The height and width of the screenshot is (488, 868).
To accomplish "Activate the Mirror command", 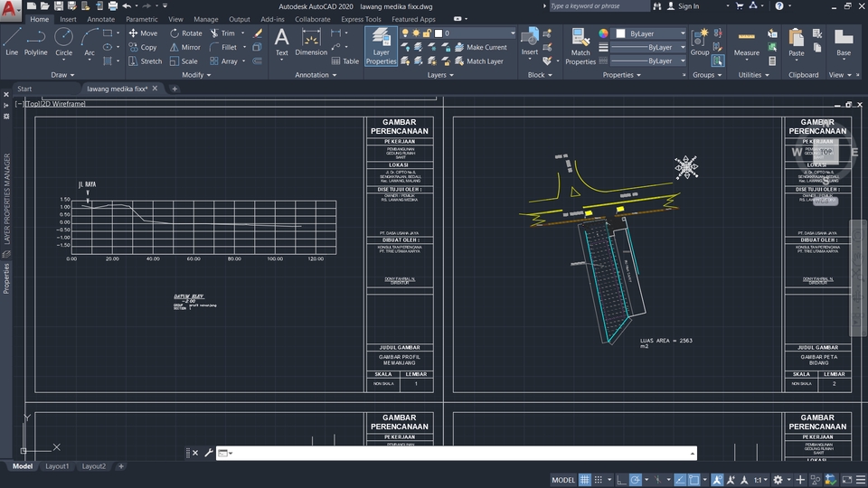I will point(184,47).
